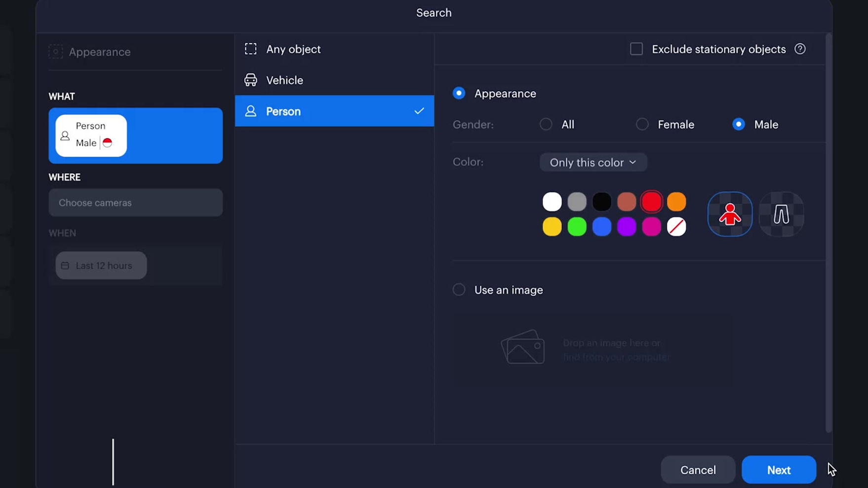The height and width of the screenshot is (488, 868).
Task: Select Vehicle in object type list
Action: click(334, 80)
